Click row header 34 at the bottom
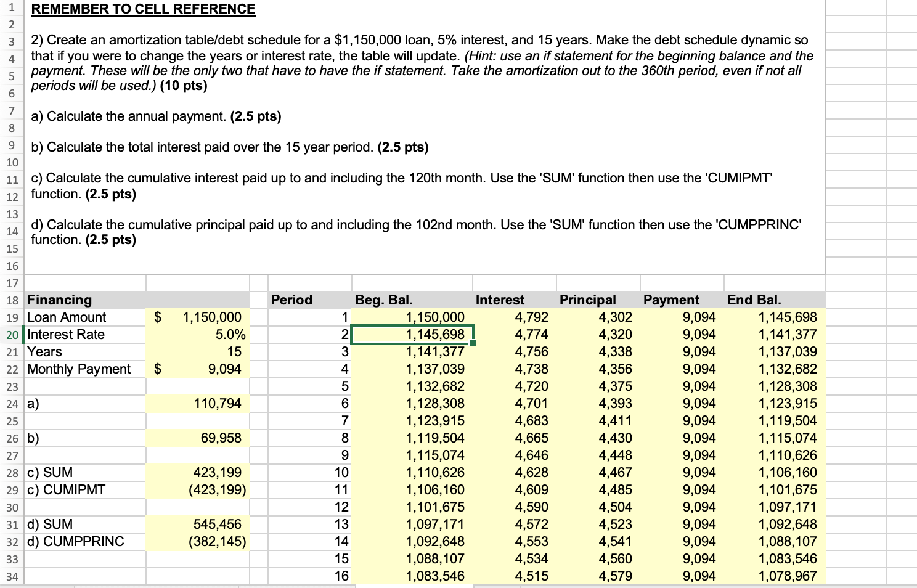Viewport: 917px width, 588px height. click(x=11, y=576)
